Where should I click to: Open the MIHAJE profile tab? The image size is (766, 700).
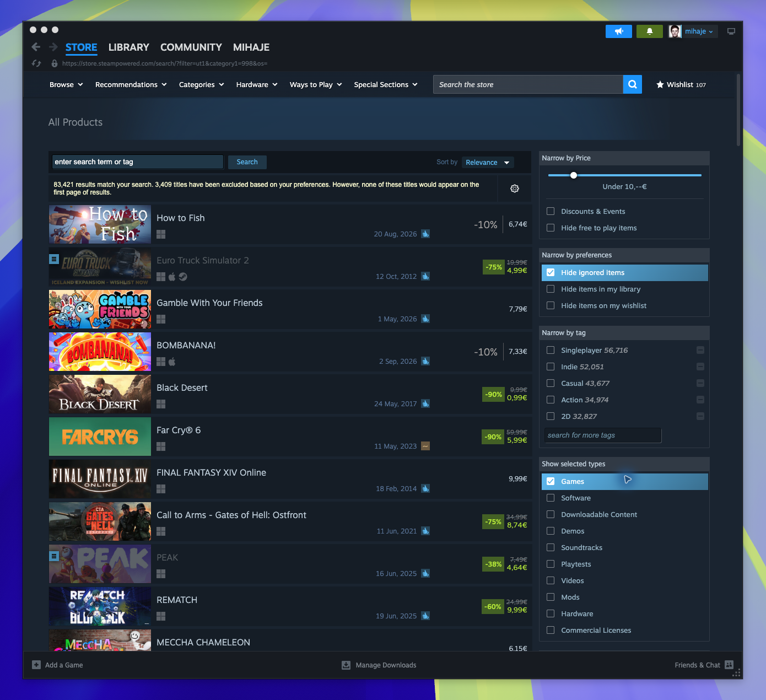point(251,47)
